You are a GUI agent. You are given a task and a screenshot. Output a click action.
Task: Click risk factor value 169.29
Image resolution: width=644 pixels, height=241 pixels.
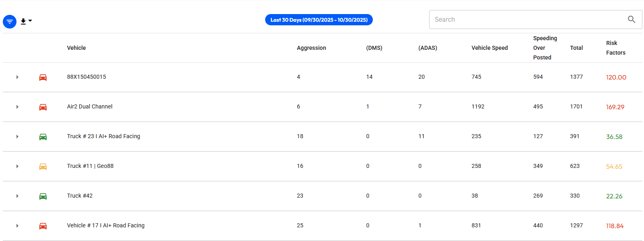coord(615,107)
